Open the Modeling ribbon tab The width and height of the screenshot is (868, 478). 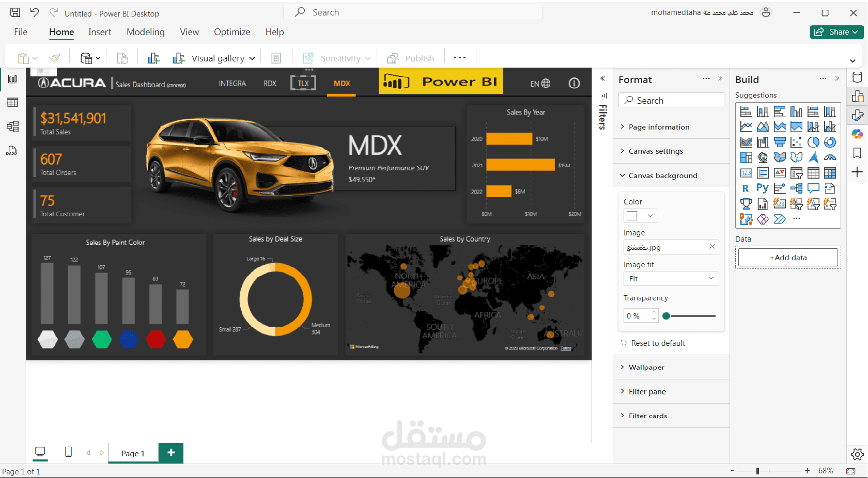click(x=146, y=32)
